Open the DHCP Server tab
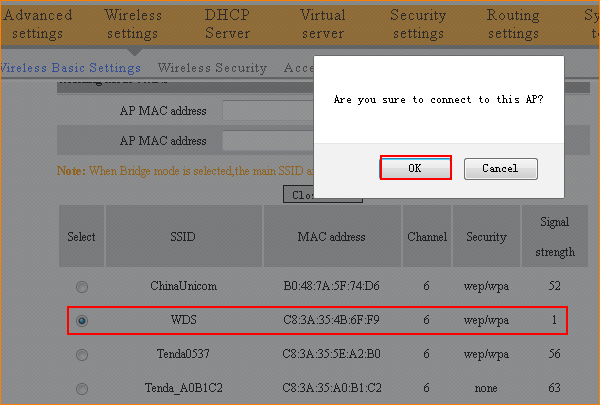 [x=227, y=24]
